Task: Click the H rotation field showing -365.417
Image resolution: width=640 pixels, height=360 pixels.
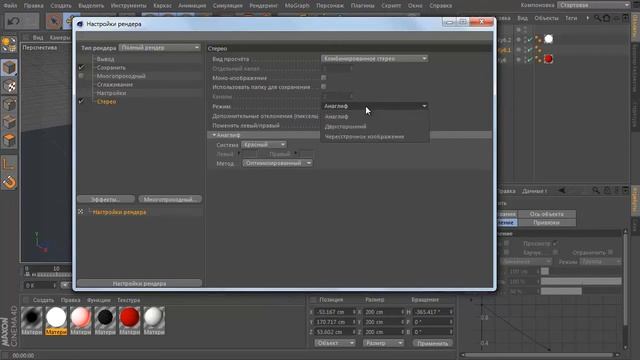Action: point(432,312)
